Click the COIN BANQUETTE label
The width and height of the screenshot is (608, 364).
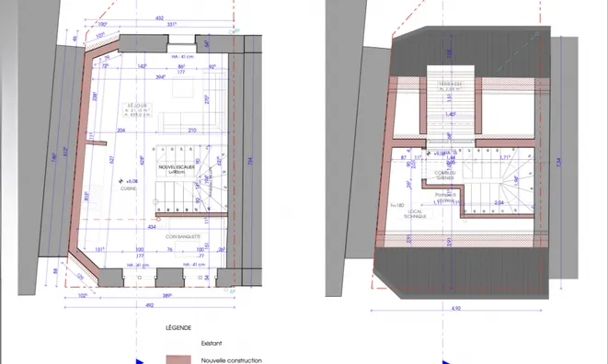coord(183,236)
